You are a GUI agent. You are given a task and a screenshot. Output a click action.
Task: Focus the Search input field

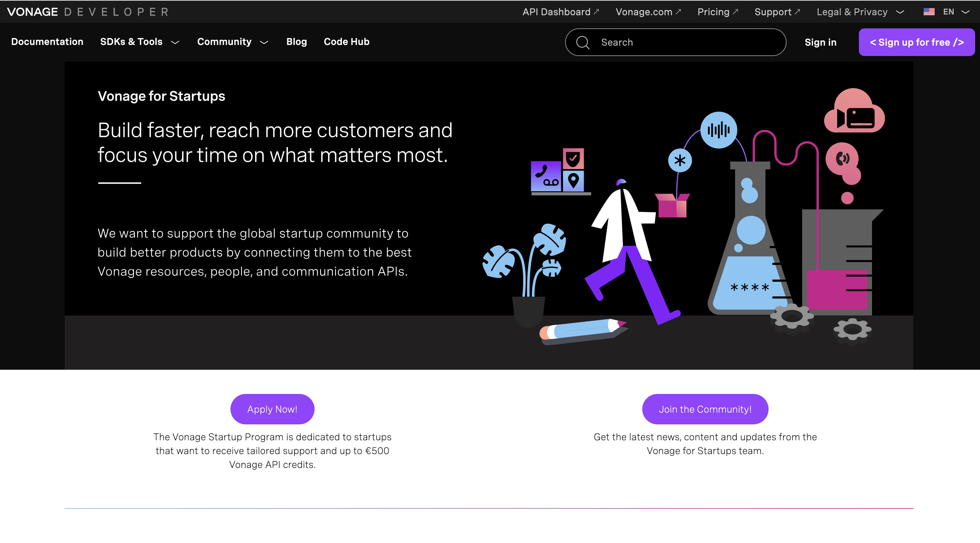pos(675,42)
